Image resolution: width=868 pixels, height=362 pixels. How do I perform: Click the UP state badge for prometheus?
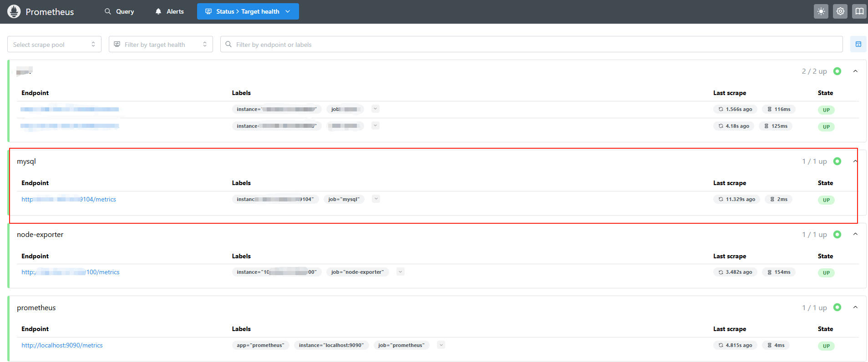(826, 346)
